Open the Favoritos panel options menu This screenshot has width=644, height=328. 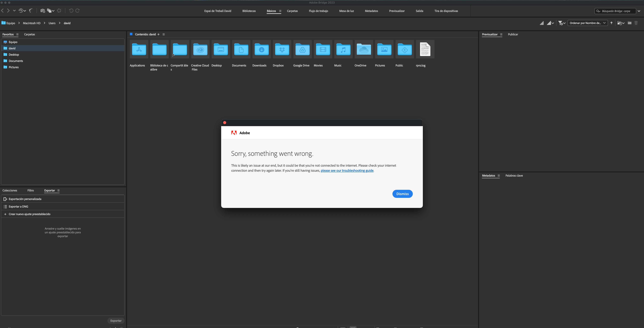click(17, 34)
